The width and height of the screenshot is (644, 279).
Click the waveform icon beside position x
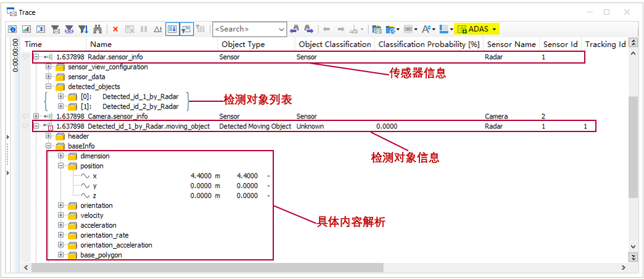tap(85, 176)
